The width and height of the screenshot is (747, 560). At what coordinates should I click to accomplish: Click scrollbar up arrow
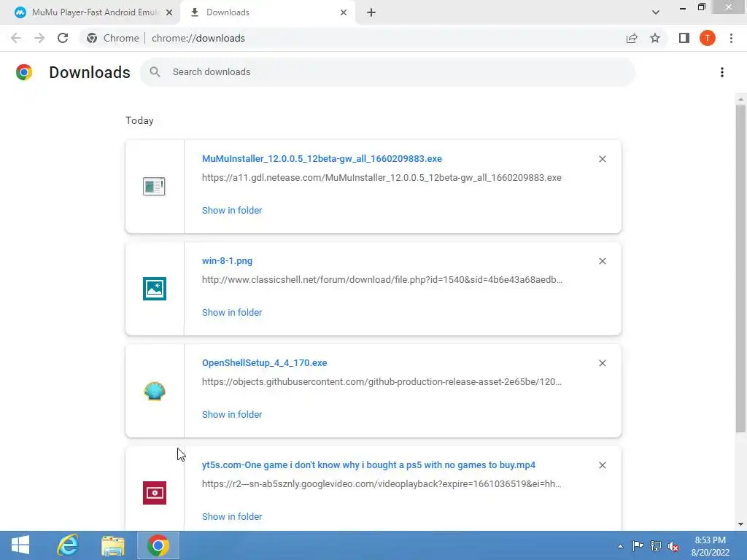click(740, 99)
